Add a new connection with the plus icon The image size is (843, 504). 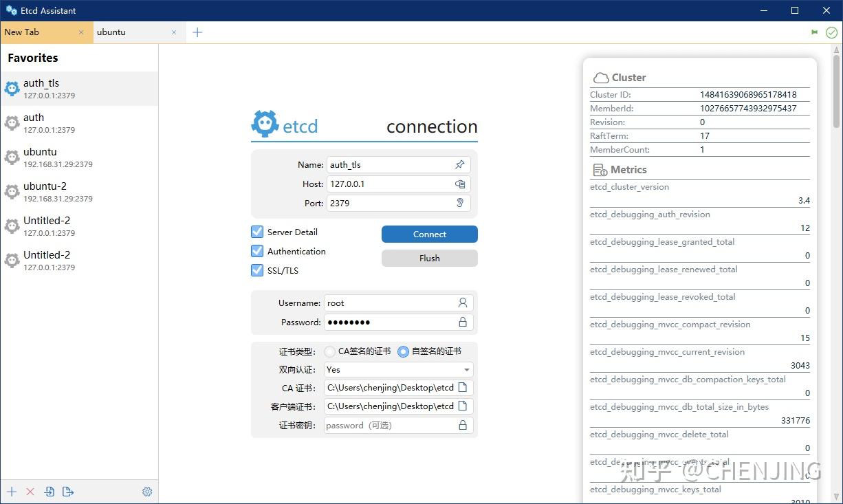[12, 492]
